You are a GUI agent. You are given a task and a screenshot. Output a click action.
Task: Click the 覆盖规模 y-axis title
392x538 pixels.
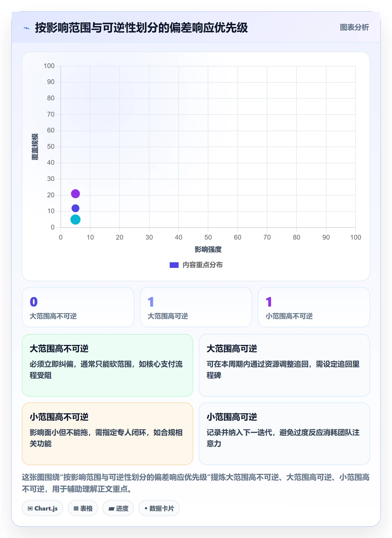35,147
